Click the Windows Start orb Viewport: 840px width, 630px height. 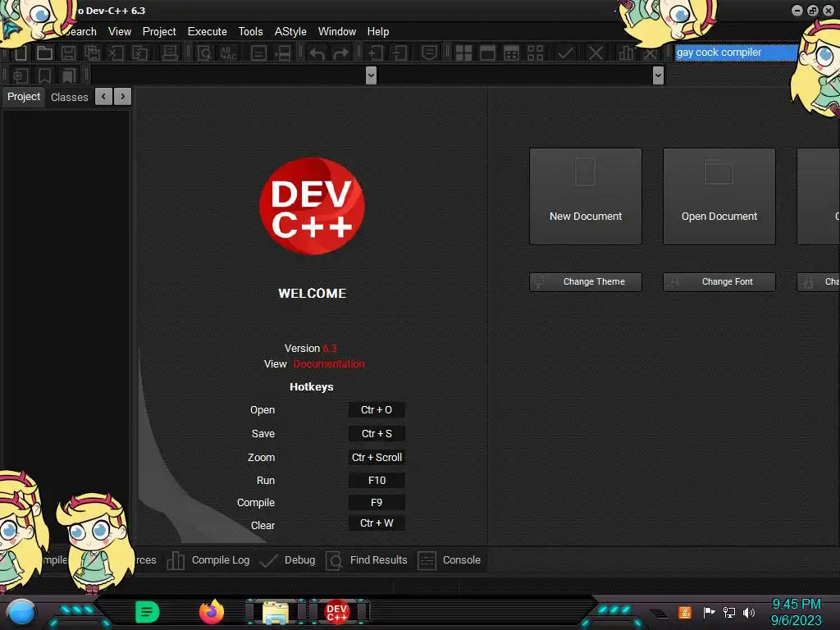click(x=21, y=612)
